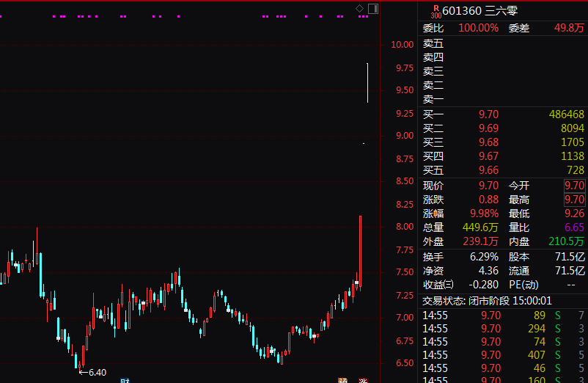
Task: Click the boxed 今开 value 9.70
Action: coord(574,186)
